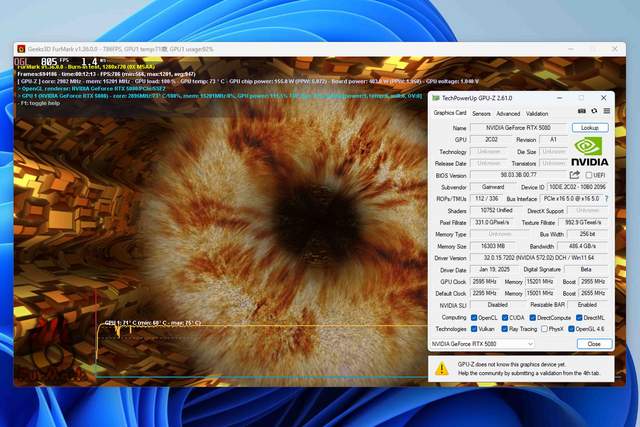Click the yellow warning triangle icon
This screenshot has height=427, width=640.
pos(441,369)
